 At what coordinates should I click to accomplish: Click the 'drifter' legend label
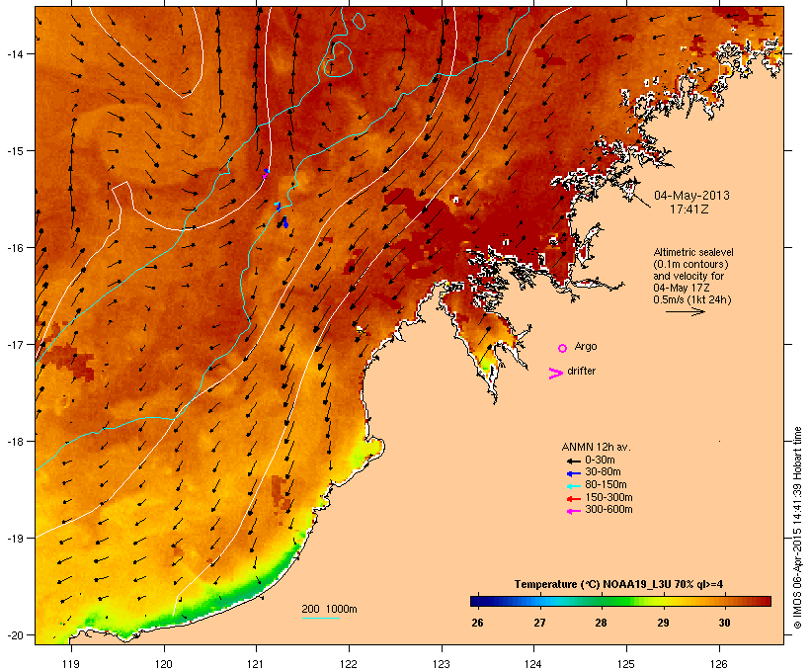pyautogui.click(x=581, y=371)
